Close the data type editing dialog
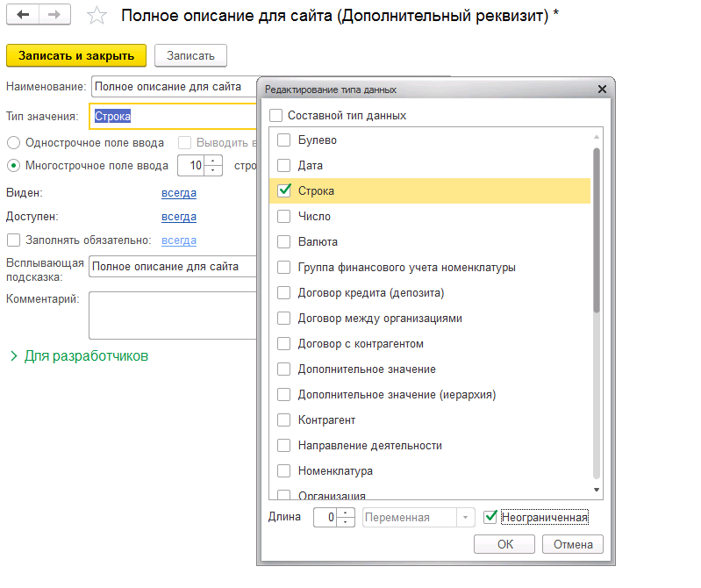Screen dimensions: 701x588 602,90
